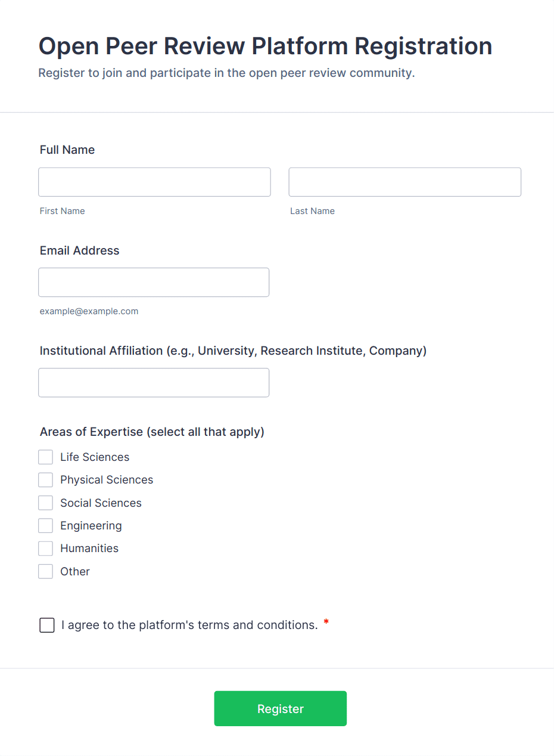
Task: Click the 'Areas of Expertise' section label
Action: (152, 432)
